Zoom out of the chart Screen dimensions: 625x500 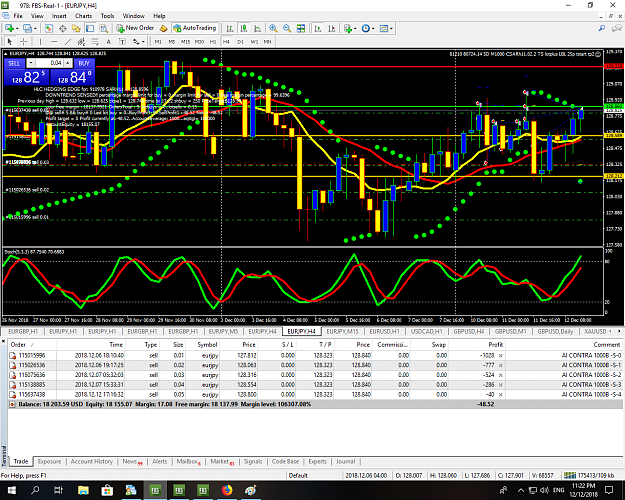[287, 28]
